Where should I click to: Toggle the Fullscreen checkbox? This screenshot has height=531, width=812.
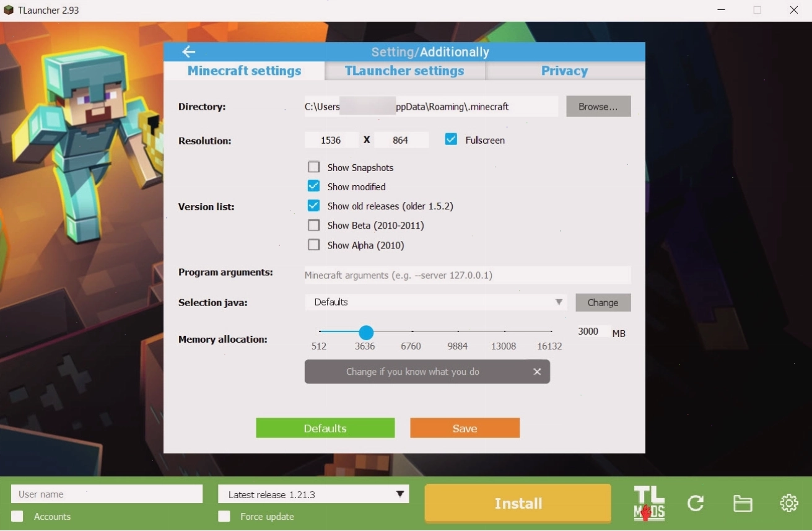pyautogui.click(x=451, y=139)
